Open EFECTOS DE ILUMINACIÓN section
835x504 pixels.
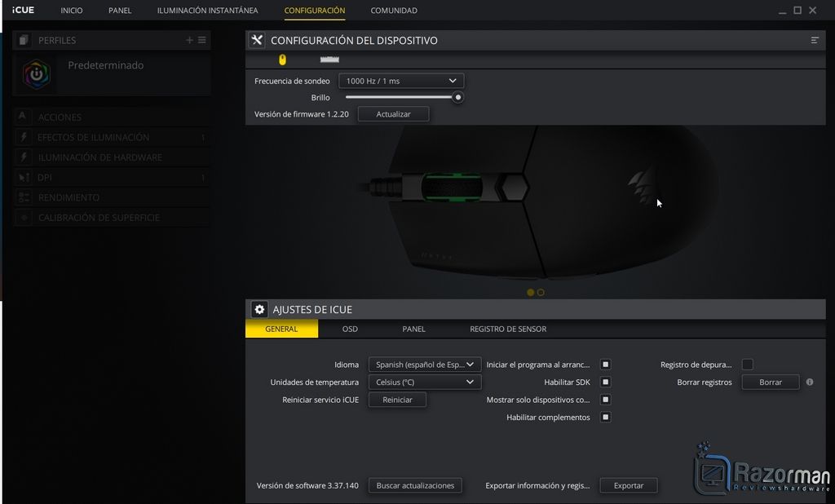pyautogui.click(x=111, y=137)
